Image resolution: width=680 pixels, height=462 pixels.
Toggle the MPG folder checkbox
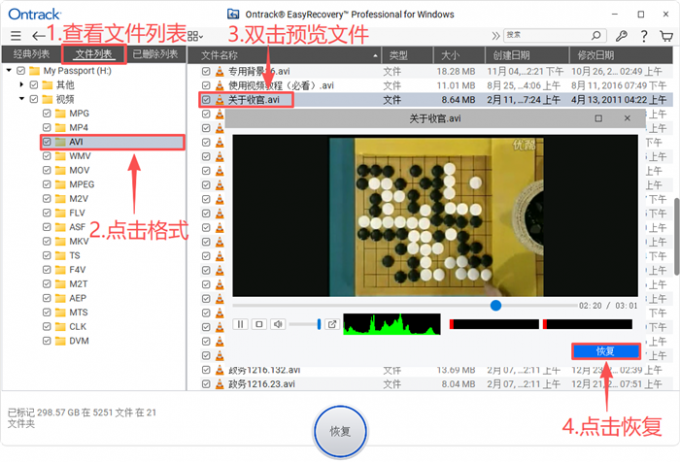click(x=47, y=113)
